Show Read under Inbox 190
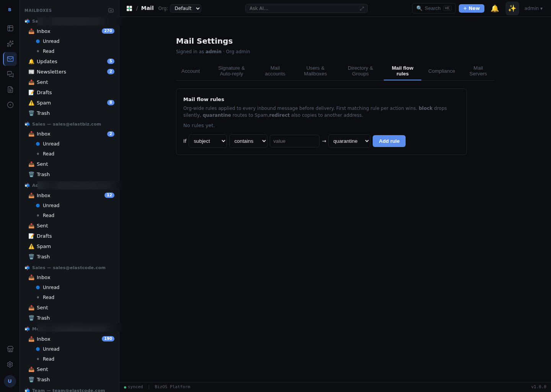This screenshot has width=551, height=392. [75, 359]
